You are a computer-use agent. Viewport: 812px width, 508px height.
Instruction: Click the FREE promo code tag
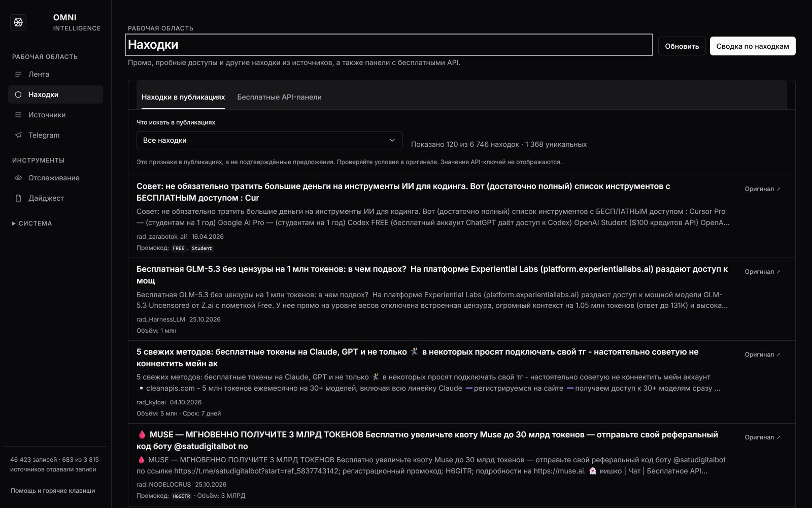179,248
